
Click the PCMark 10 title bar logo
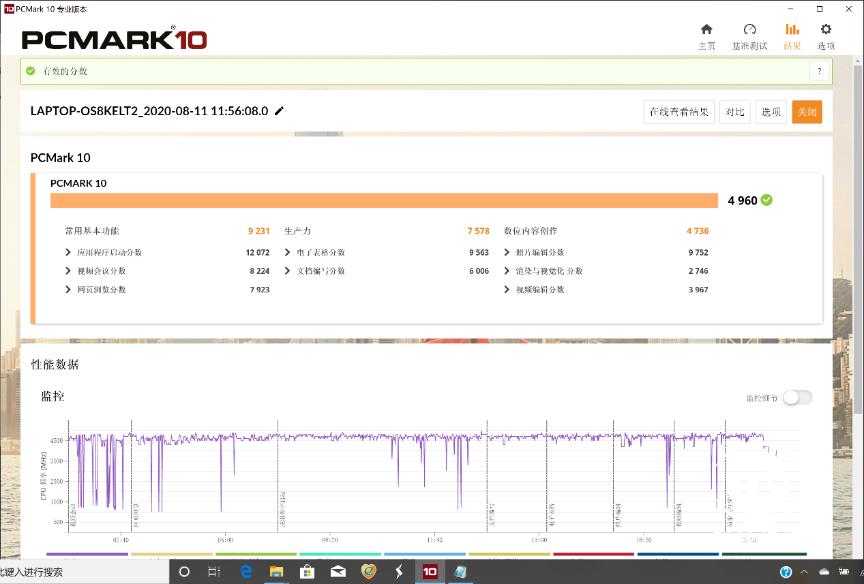pos(8,9)
